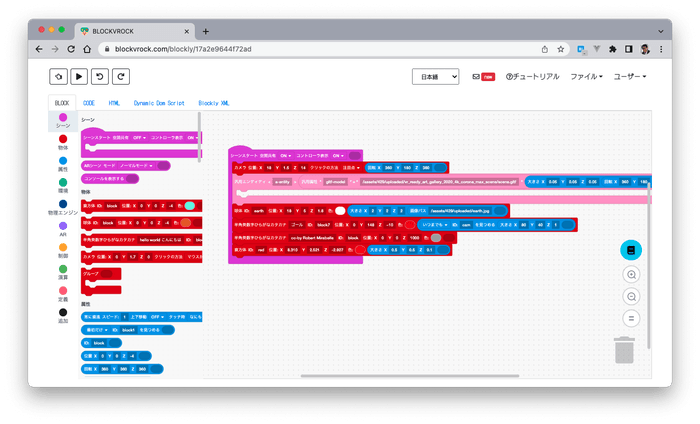Zoom out of the block workspace
This screenshot has height=424, width=700.
(629, 296)
